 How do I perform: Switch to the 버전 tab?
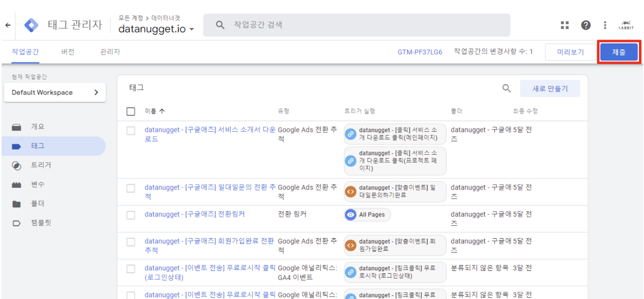(x=68, y=52)
